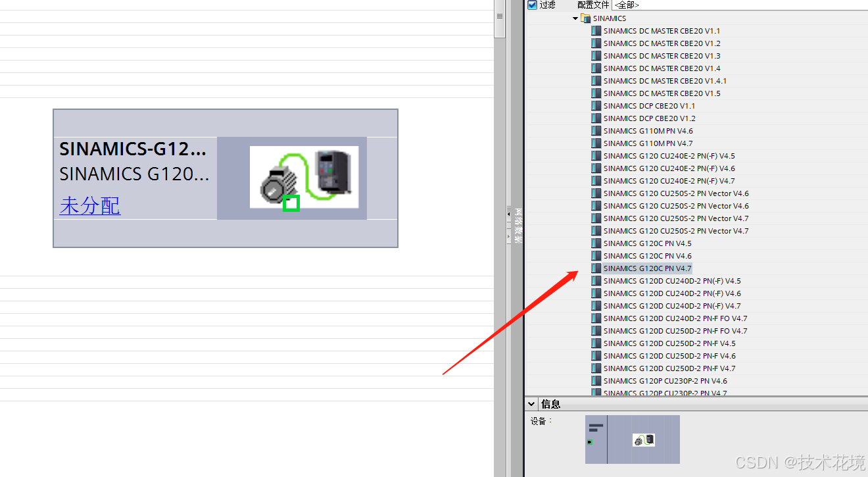Select SINAMICS G120D CU250D-2 PN-F FO V4.7
Viewport: 868px width, 477px height.
[x=675, y=331]
